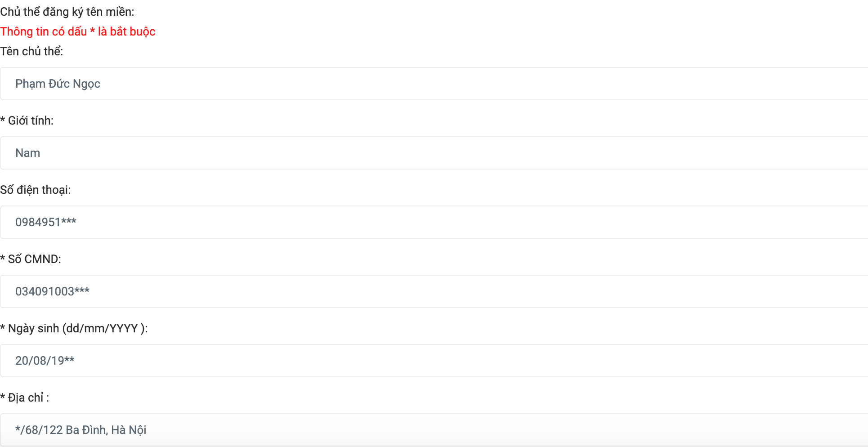The width and height of the screenshot is (868, 447).
Task: Click the red asterisk in the notice
Action: 92,31
